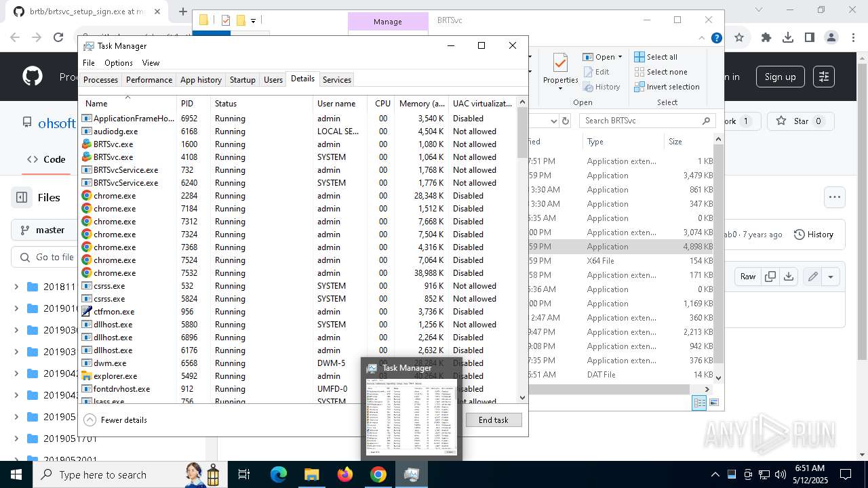Click the Edit button in Explorer ribbon
Viewport: 868px width, 488px height.
point(596,72)
